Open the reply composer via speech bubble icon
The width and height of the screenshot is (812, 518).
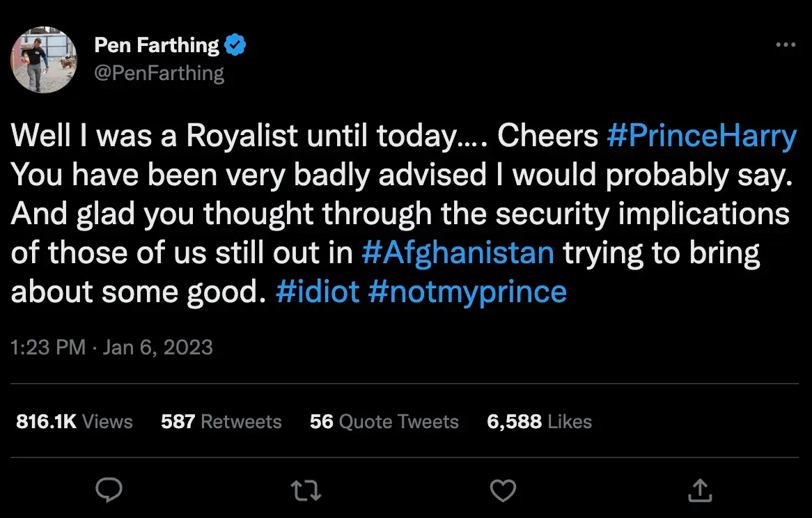tap(109, 490)
